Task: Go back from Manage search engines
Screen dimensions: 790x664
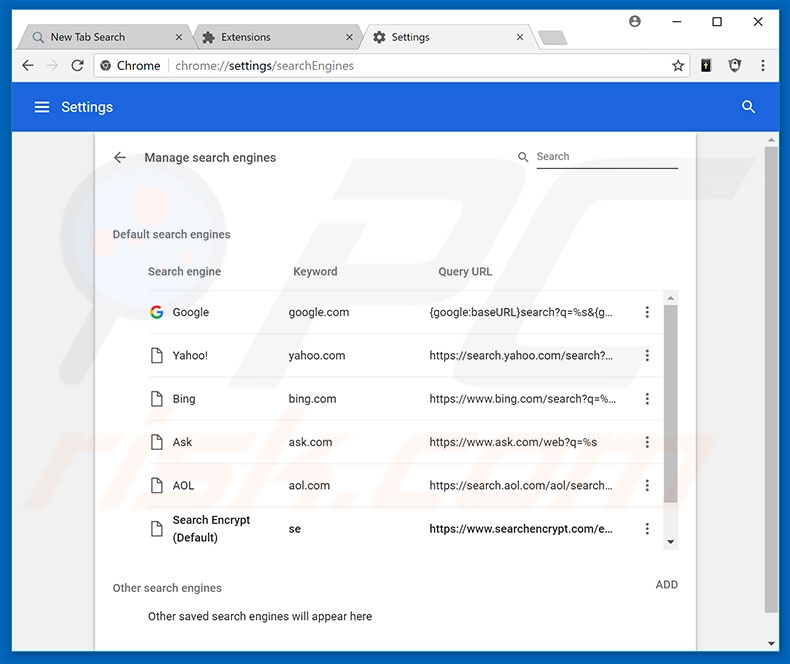Action: click(120, 158)
